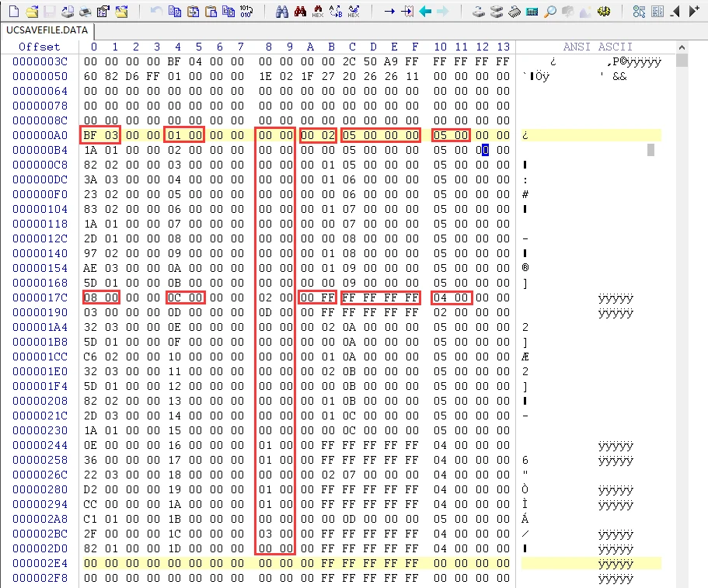Click the greyed-out Save floppy icon

[49, 11]
